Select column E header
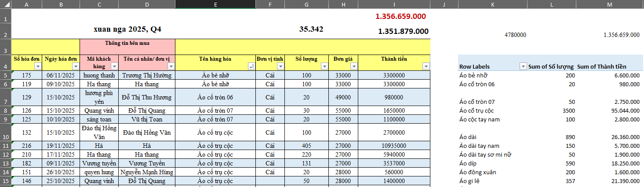 pyautogui.click(x=215, y=4)
